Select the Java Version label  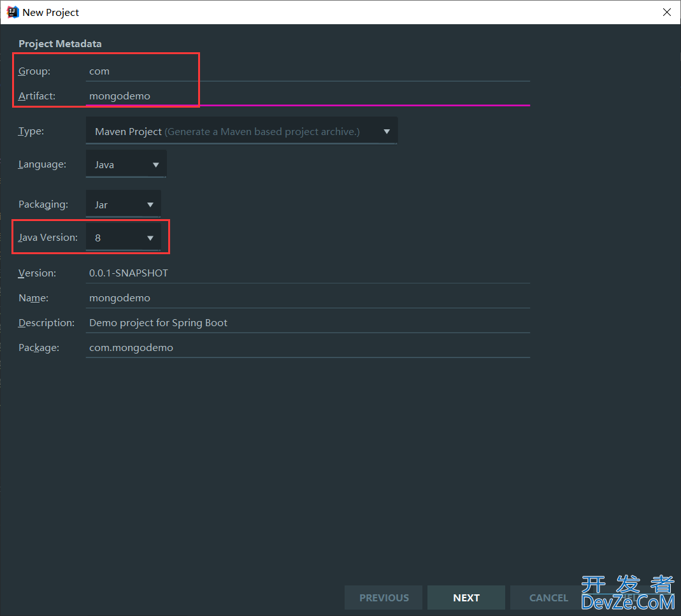click(x=48, y=237)
